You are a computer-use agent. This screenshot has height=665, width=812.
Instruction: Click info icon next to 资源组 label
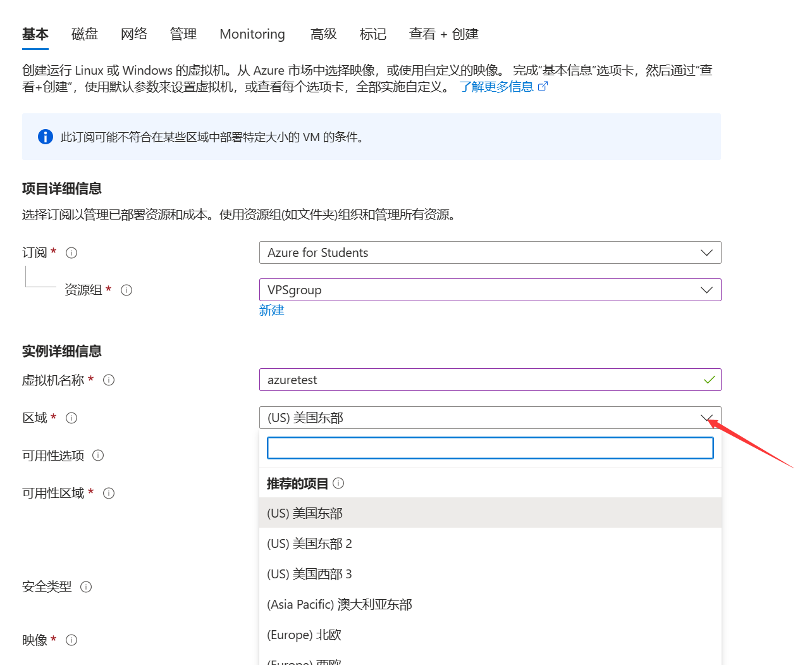(x=126, y=290)
